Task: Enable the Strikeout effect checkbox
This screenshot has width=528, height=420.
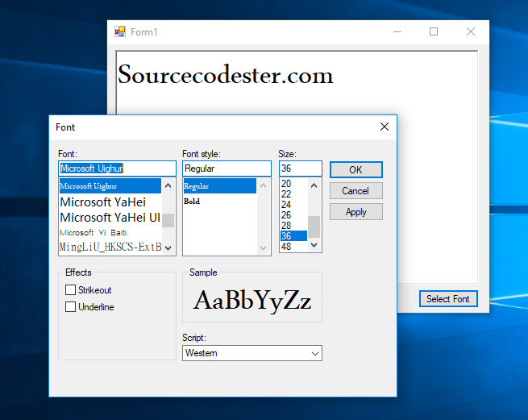Action: click(70, 289)
